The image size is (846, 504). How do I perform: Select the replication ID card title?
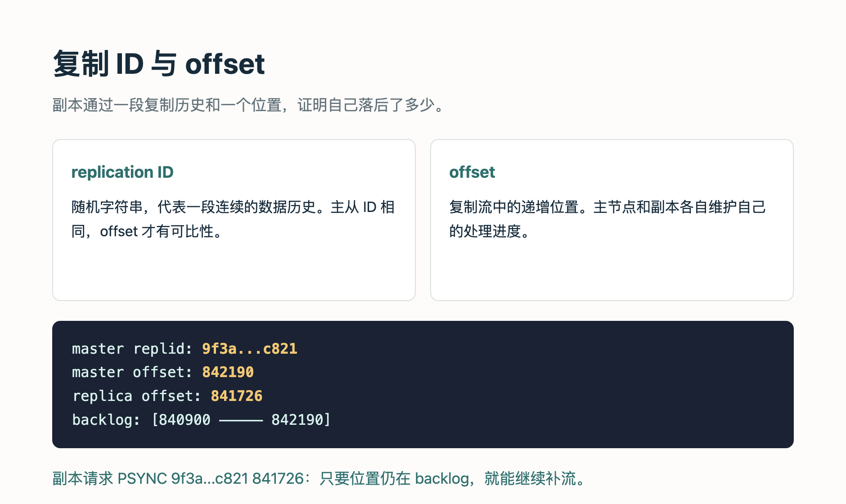(x=122, y=172)
